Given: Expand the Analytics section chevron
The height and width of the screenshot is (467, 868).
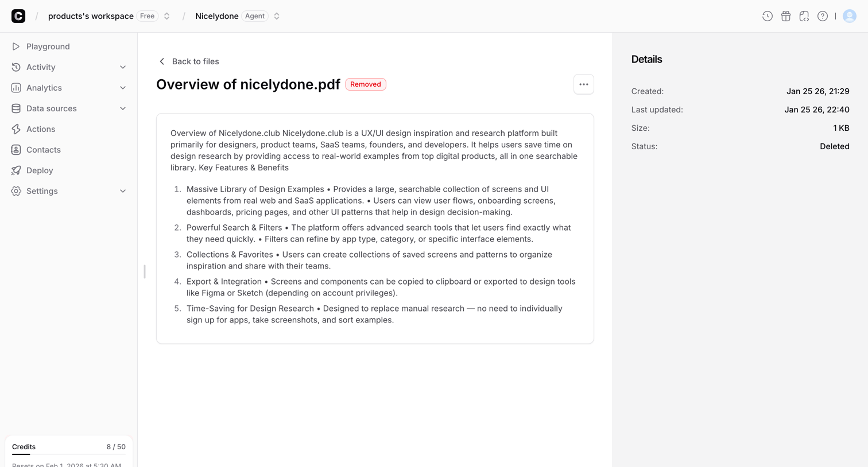Looking at the screenshot, I should pyautogui.click(x=123, y=88).
